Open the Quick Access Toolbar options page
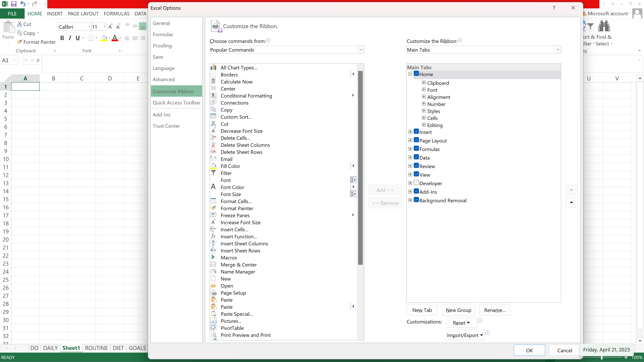Viewport: 644px width, 362px height. 176,103
